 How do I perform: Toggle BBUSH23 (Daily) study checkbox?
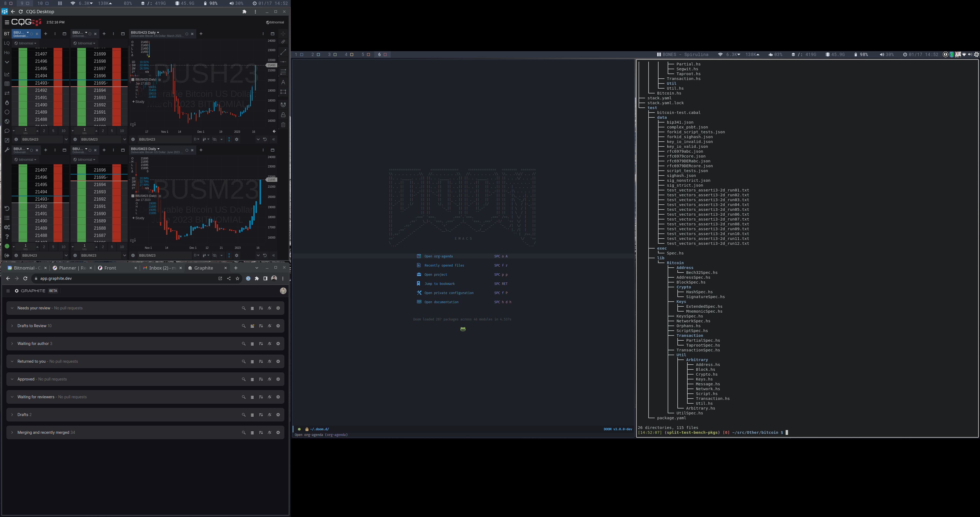(133, 79)
